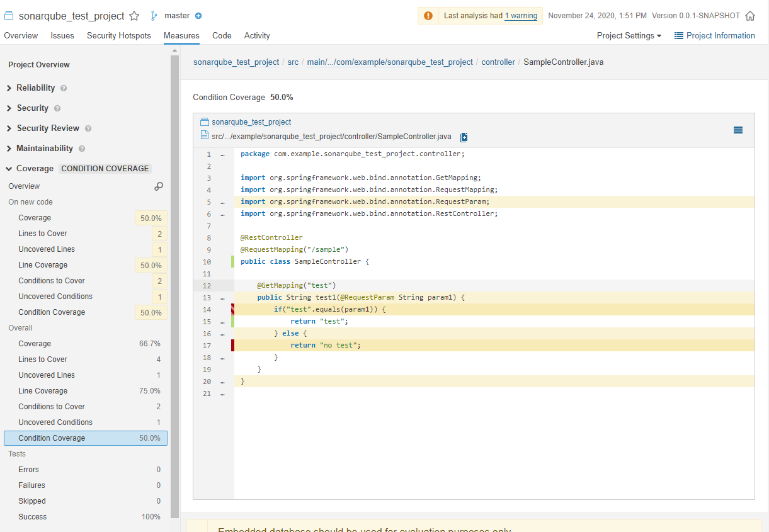Select the Success 100% test measure
769x532 pixels.
(x=86, y=517)
